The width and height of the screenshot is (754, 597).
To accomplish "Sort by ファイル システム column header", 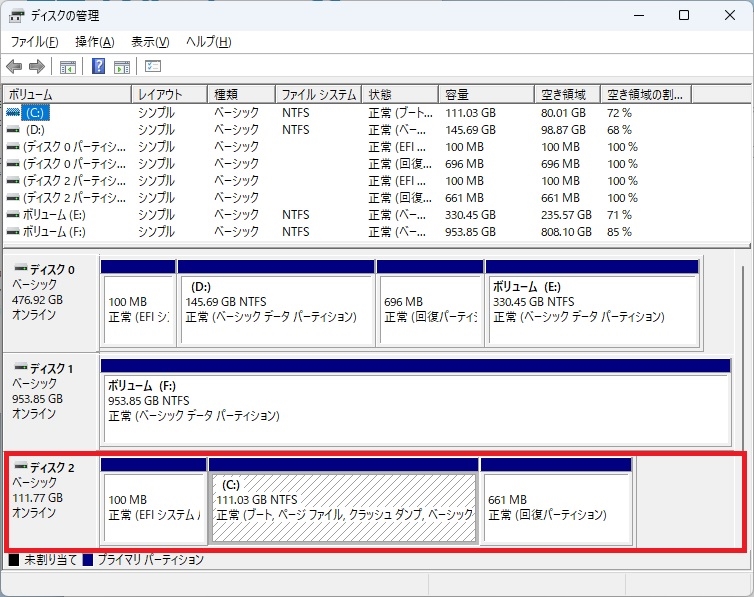I will [x=319, y=94].
